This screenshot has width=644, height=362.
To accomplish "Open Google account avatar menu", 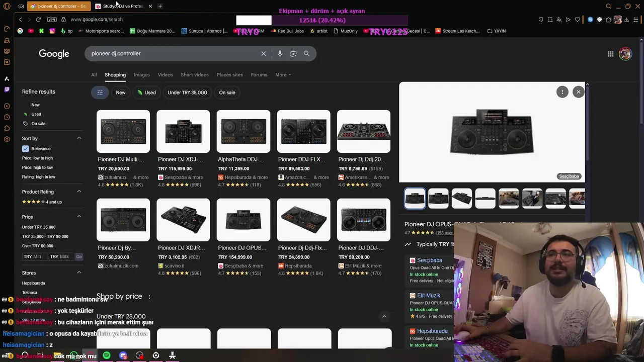I will [625, 54].
